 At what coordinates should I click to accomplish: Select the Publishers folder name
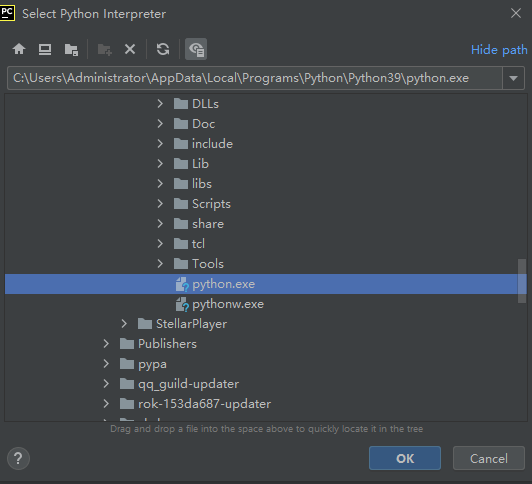[x=167, y=344]
